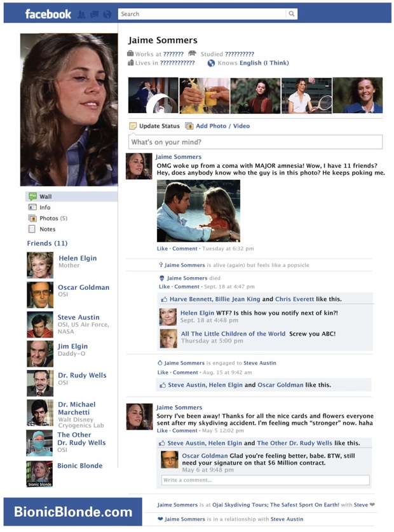The height and width of the screenshot is (532, 394).
Task: Open the Friends (11) list
Action: click(47, 243)
